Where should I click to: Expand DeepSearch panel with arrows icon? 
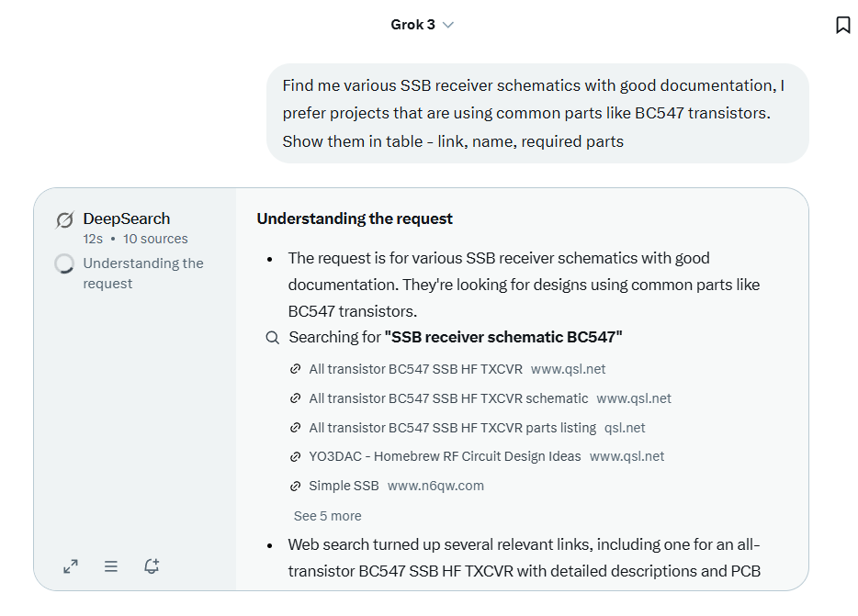point(71,566)
